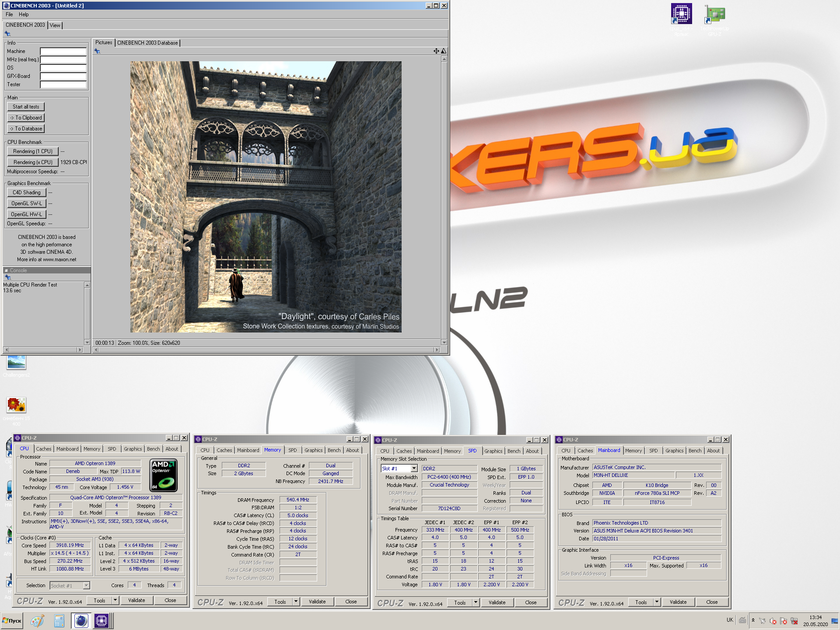840x630 pixels.
Task: Click the UK language indicator
Action: pos(730,620)
